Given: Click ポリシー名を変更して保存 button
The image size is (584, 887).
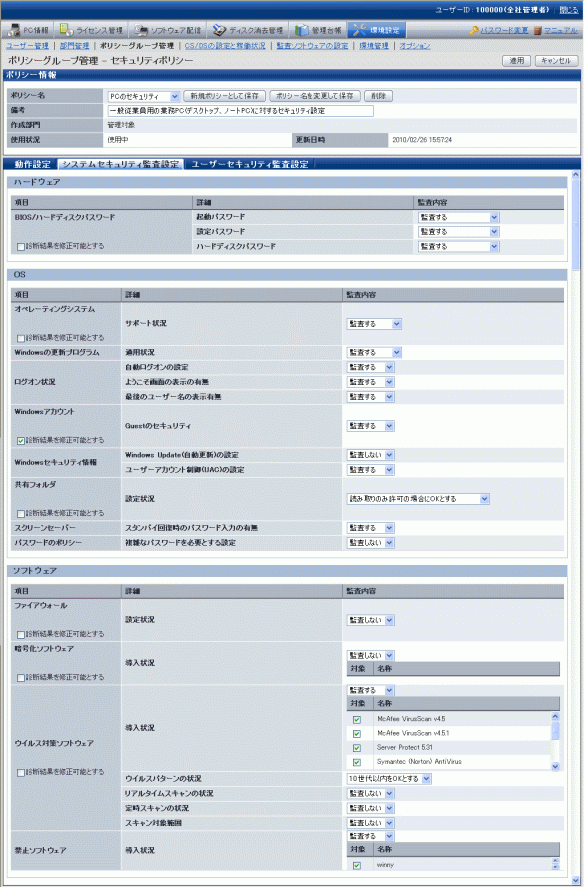Looking at the screenshot, I should pyautogui.click(x=314, y=97).
